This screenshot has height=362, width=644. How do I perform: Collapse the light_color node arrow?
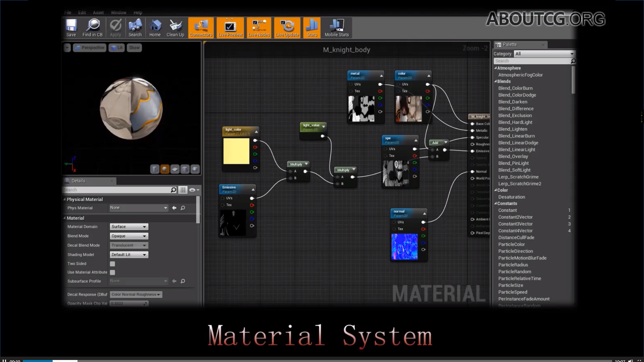point(256,132)
